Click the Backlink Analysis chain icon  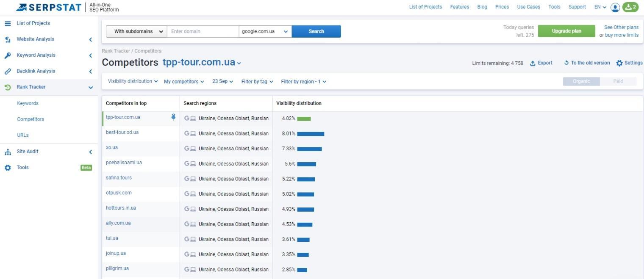[x=8, y=72]
